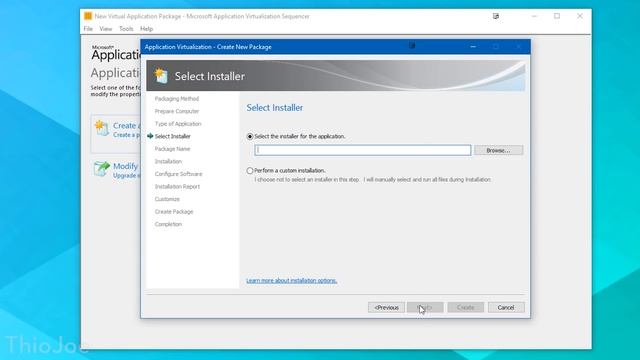Select the Type of Application step
The width and height of the screenshot is (640, 360).
(178, 124)
